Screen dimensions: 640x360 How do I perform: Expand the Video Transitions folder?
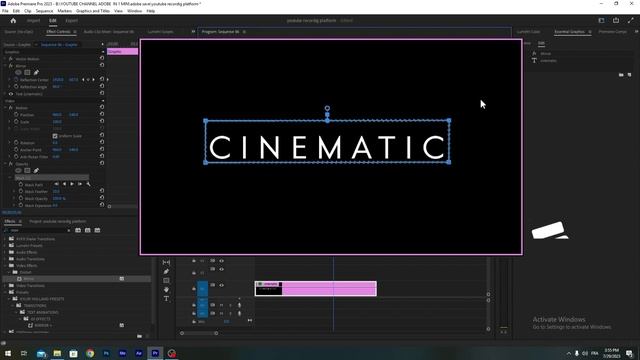pyautogui.click(x=5, y=286)
